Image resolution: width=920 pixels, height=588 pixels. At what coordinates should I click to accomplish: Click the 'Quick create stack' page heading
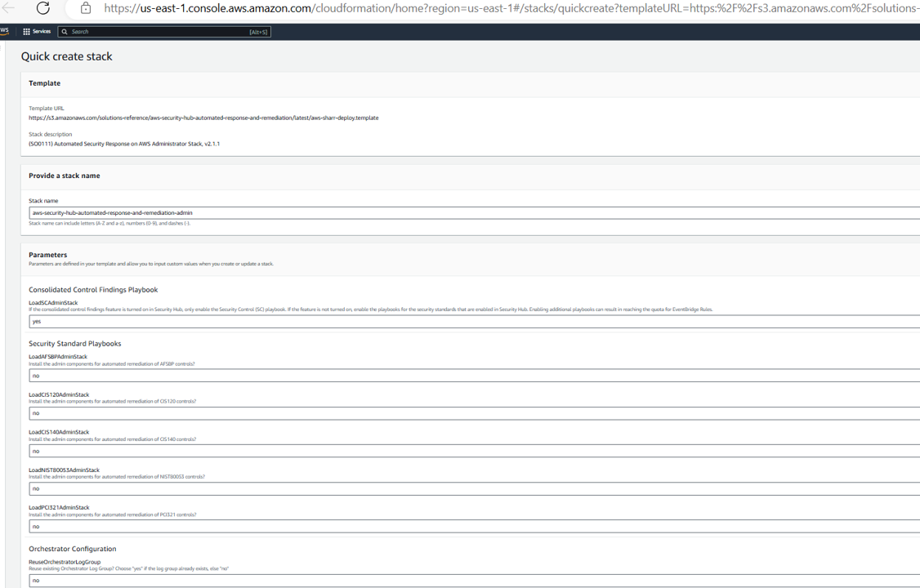[67, 56]
